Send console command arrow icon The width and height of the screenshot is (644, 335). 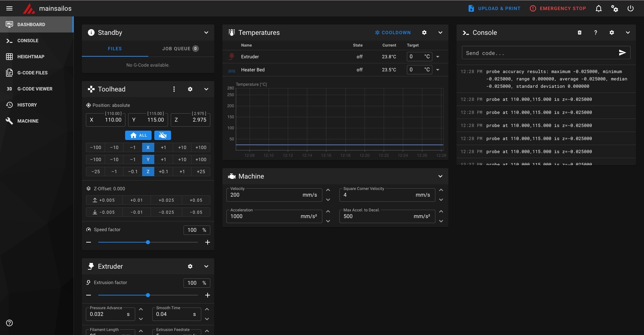click(x=622, y=53)
